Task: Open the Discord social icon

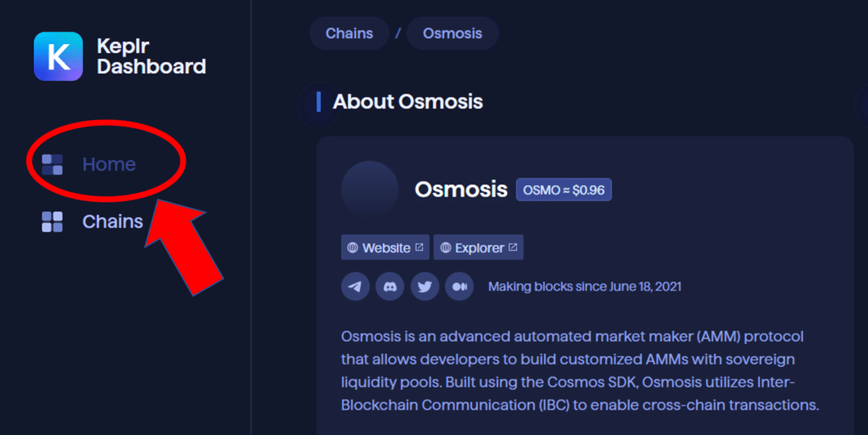Action: tap(390, 287)
